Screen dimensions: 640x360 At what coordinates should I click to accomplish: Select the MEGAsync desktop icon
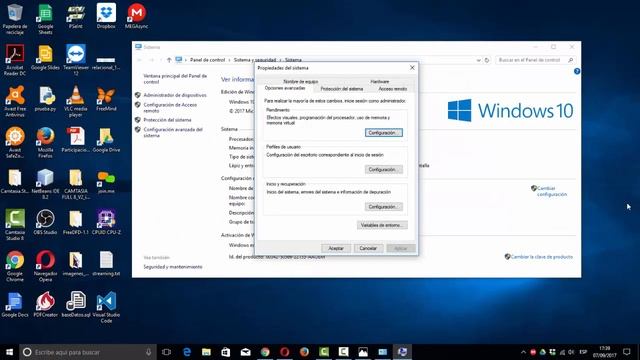tap(136, 16)
